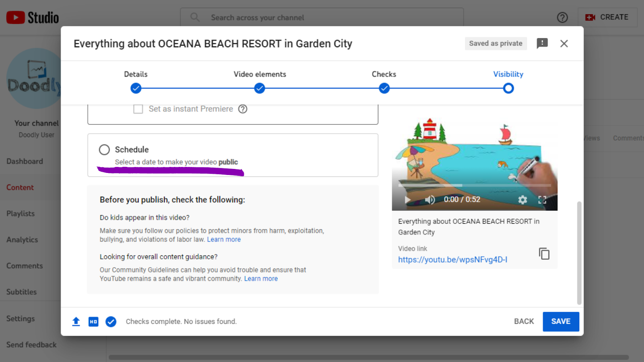The image size is (644, 362).
Task: Click the Details step checkmark circle
Action: [136, 88]
